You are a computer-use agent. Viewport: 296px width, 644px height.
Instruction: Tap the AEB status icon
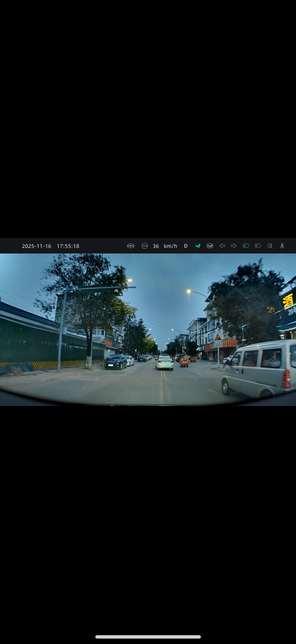(x=145, y=246)
